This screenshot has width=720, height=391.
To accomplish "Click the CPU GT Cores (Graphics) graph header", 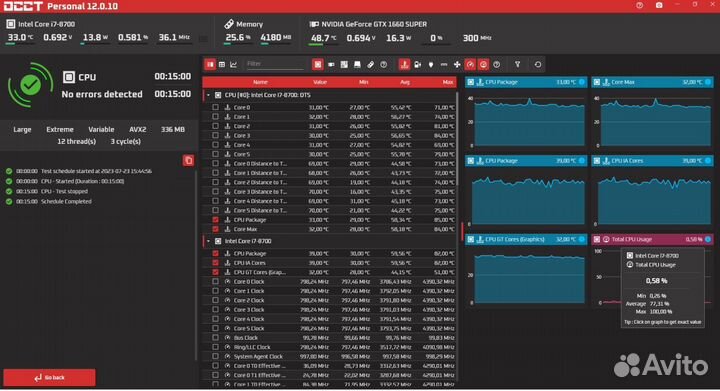I will tap(526, 239).
